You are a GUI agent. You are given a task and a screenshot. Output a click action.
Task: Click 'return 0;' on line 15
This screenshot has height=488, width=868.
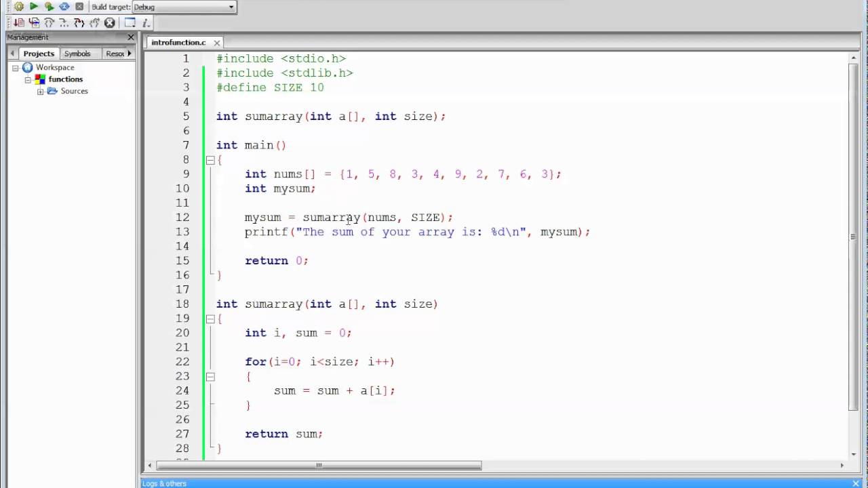(277, 261)
